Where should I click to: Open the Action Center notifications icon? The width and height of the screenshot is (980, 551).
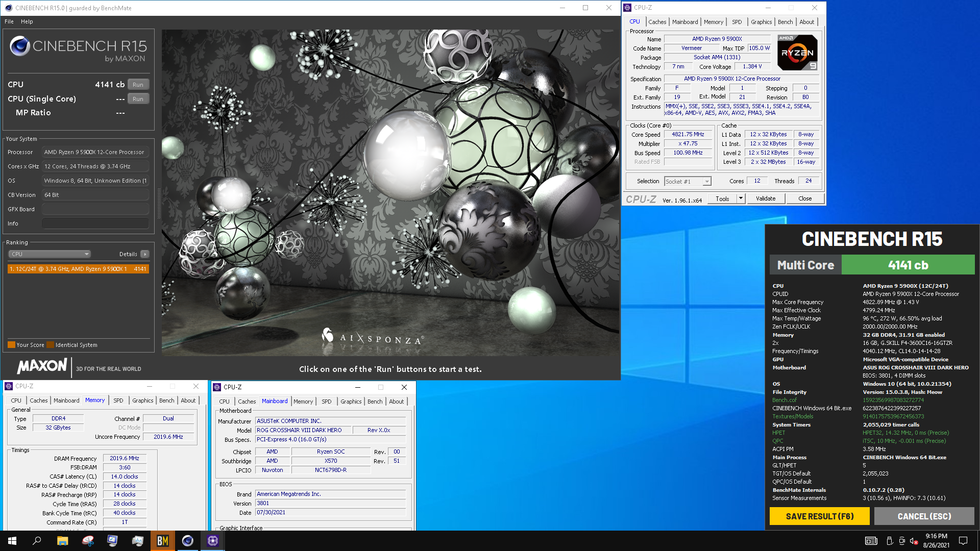[x=963, y=541]
